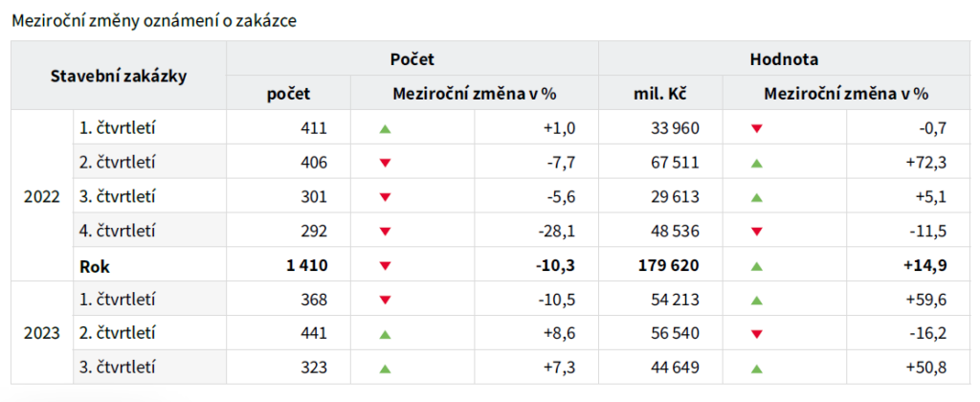Click red down arrow beside -10,5
Viewport: 980px width, 402px height.
pos(385,301)
